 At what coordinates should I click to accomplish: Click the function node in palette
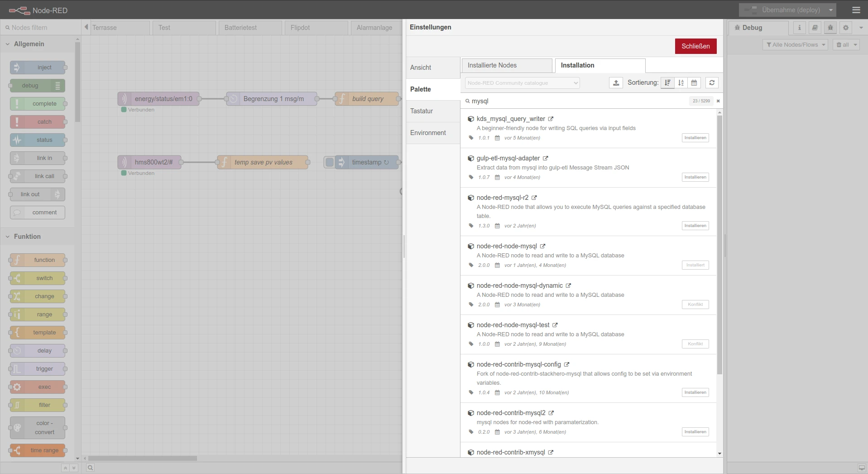38,260
